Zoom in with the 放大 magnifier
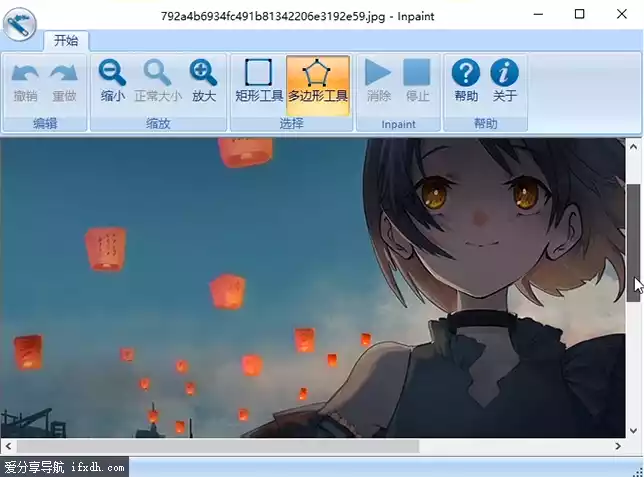Screen dimensions: 644x477 point(204,82)
